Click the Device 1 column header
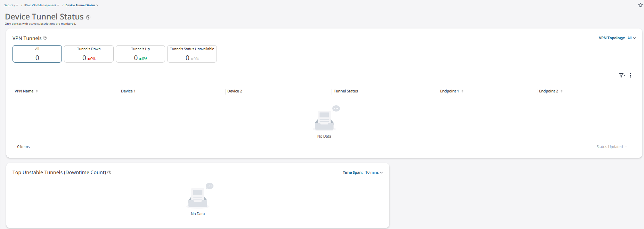The image size is (644, 229). pos(128,91)
